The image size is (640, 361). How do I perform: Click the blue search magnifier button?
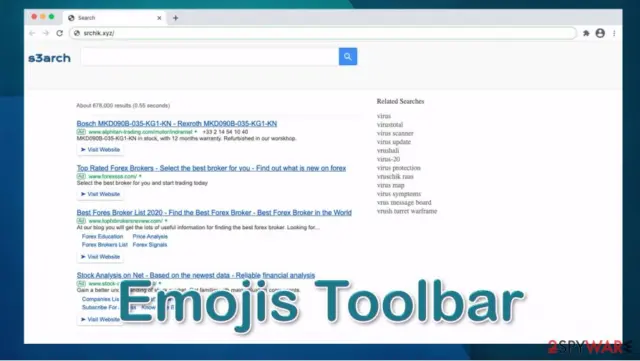pos(348,56)
